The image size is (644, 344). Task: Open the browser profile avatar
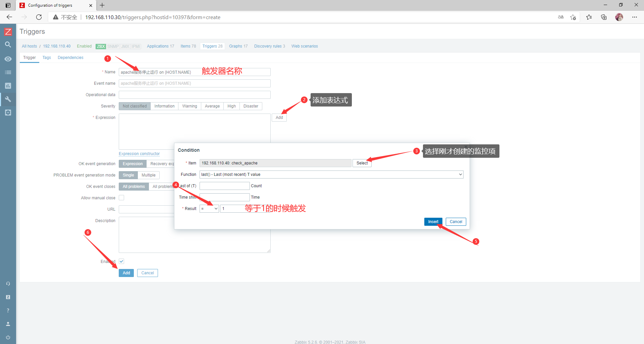619,17
